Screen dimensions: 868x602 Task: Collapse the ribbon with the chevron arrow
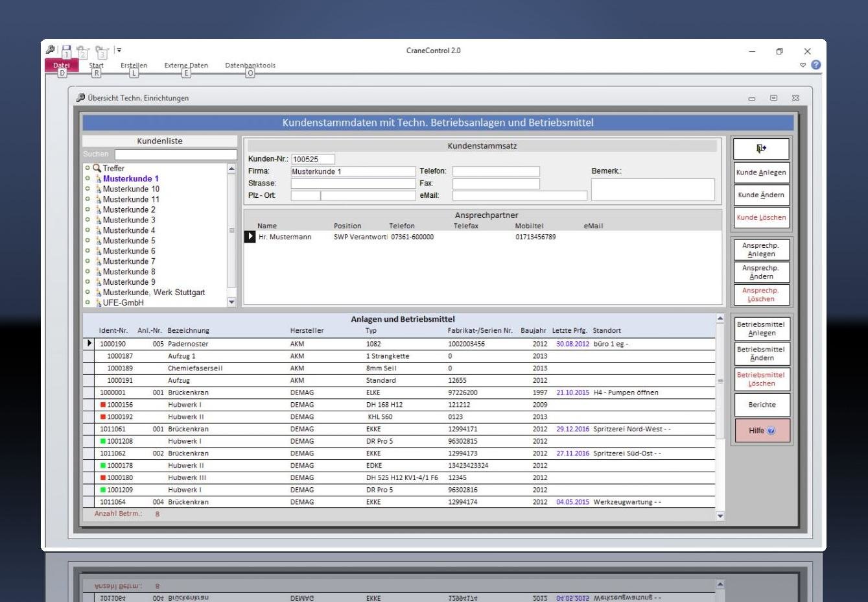point(803,65)
